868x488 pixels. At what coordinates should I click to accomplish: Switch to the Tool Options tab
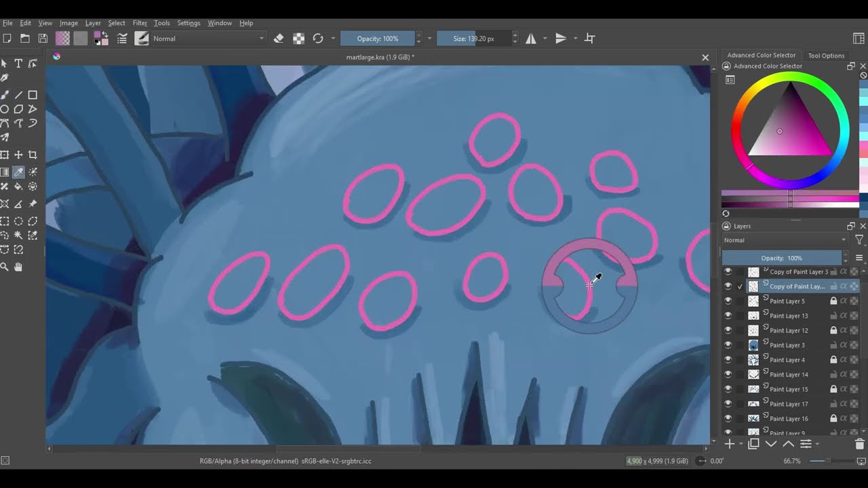click(x=826, y=56)
